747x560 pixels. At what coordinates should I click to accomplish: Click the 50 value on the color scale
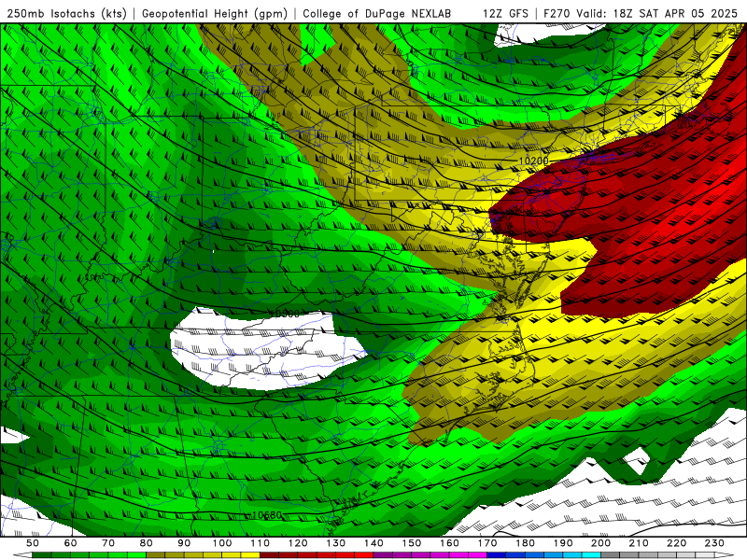pos(33,543)
